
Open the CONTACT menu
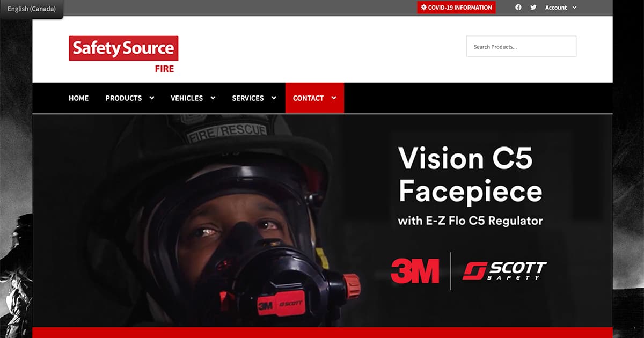[308, 98]
